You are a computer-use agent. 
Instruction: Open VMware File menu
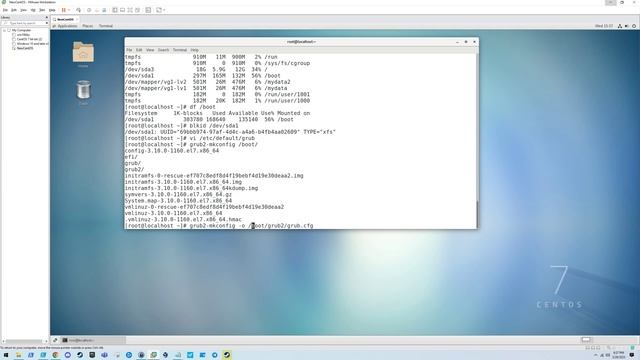click(5, 10)
